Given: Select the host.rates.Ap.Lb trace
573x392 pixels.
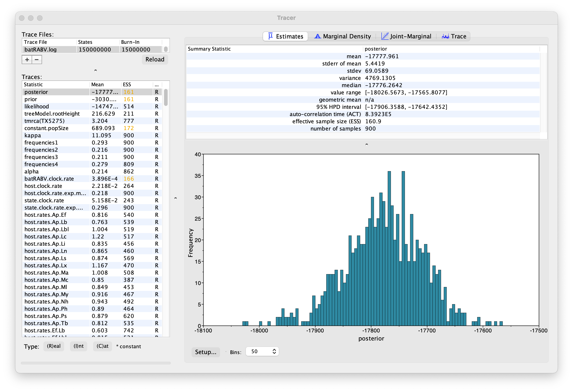Looking at the screenshot, I should (92, 222).
